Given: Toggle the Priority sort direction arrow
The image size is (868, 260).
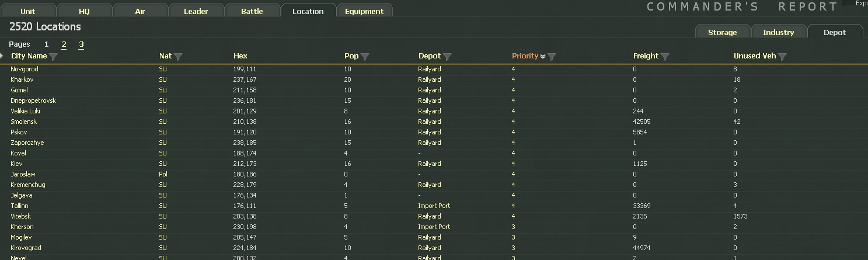Looking at the screenshot, I should click(543, 57).
